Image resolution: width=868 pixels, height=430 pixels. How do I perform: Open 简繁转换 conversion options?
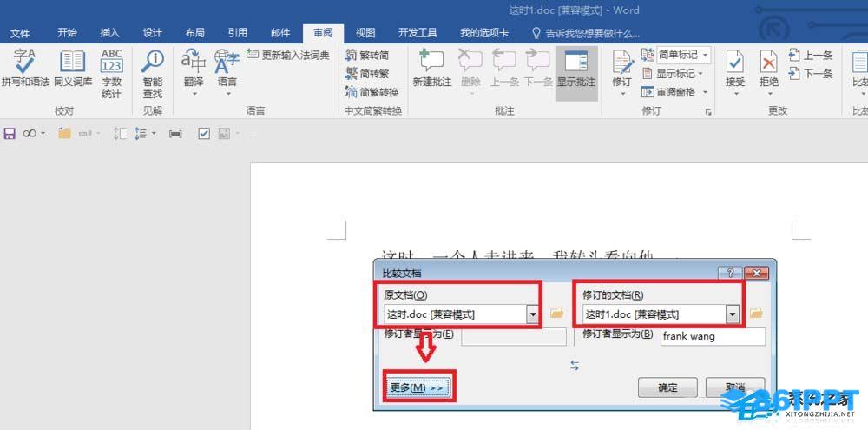pyautogui.click(x=372, y=91)
